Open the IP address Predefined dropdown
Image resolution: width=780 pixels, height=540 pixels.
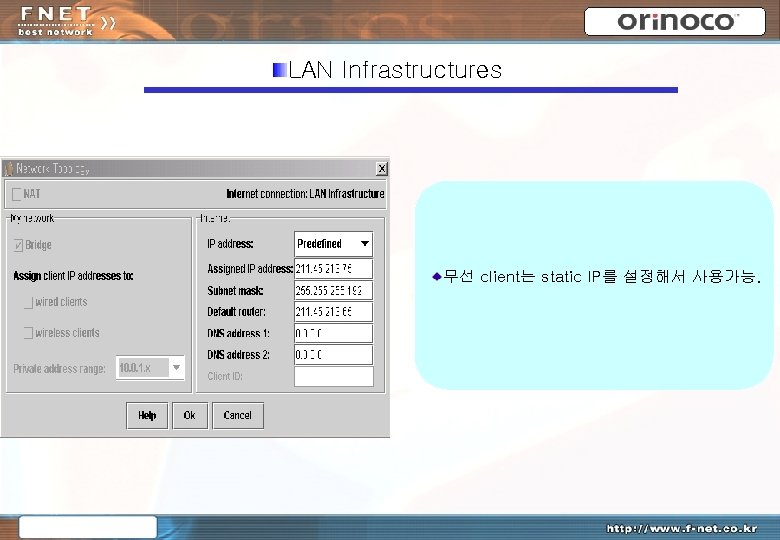[x=333, y=244]
